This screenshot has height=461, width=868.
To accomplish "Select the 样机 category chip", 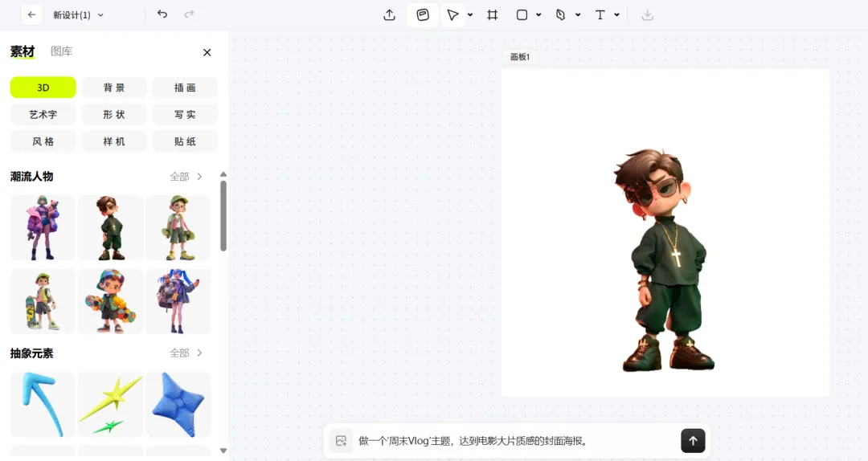I will [x=114, y=141].
